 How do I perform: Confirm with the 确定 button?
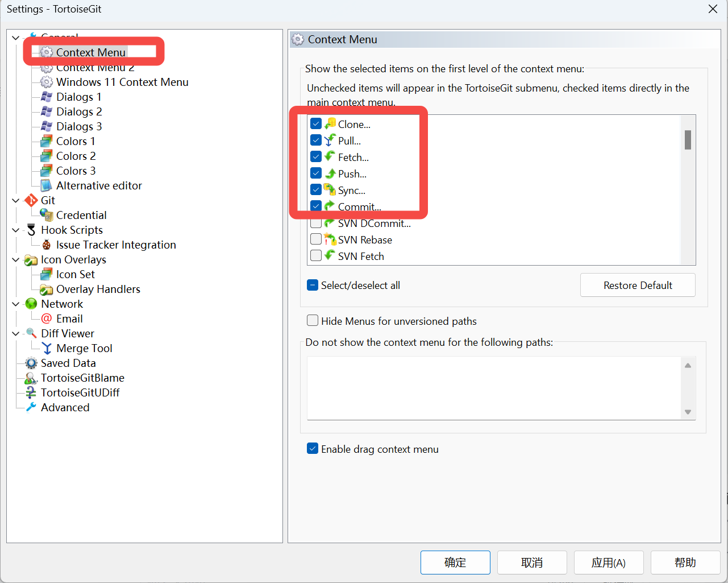tap(455, 563)
